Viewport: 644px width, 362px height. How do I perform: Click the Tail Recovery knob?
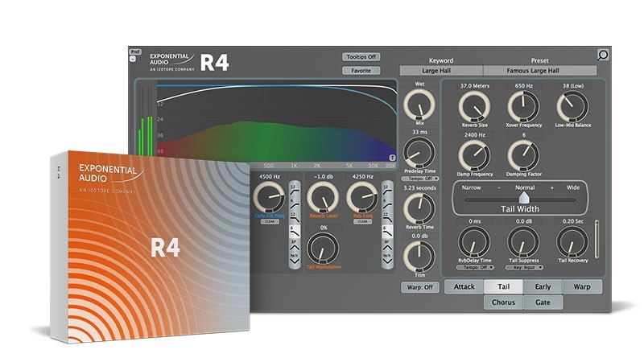pyautogui.click(x=572, y=242)
